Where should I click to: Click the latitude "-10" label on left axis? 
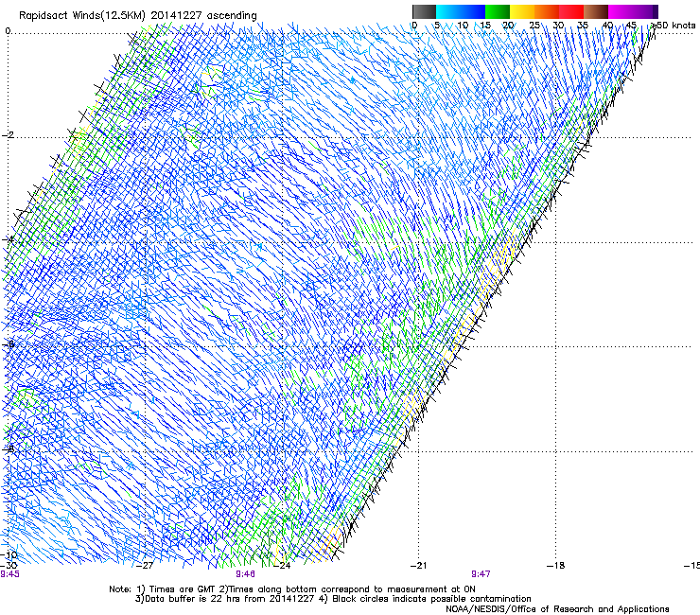click(x=9, y=554)
